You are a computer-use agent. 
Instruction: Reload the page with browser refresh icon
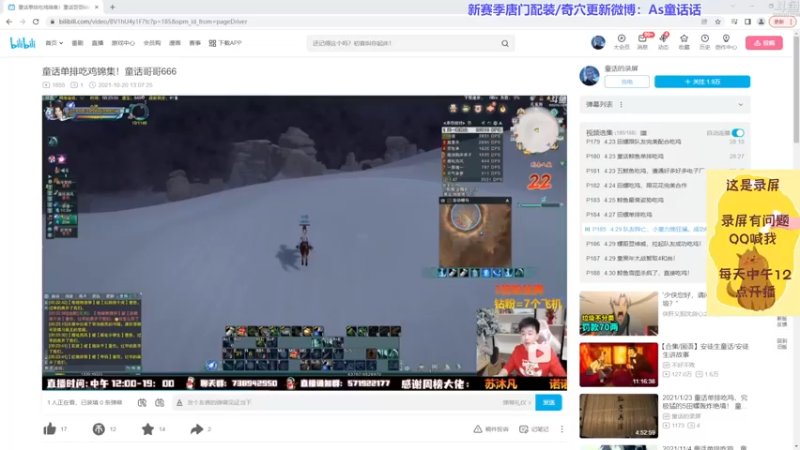[36, 21]
